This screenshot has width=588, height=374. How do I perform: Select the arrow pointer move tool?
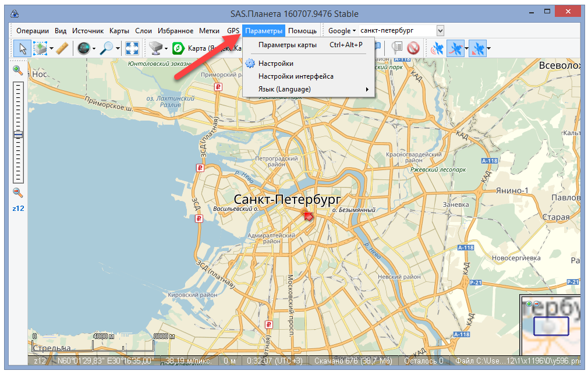[x=22, y=48]
